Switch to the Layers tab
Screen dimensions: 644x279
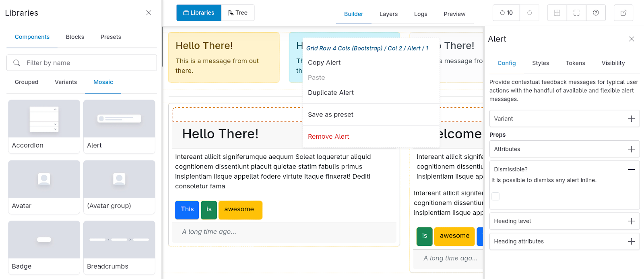coord(388,14)
